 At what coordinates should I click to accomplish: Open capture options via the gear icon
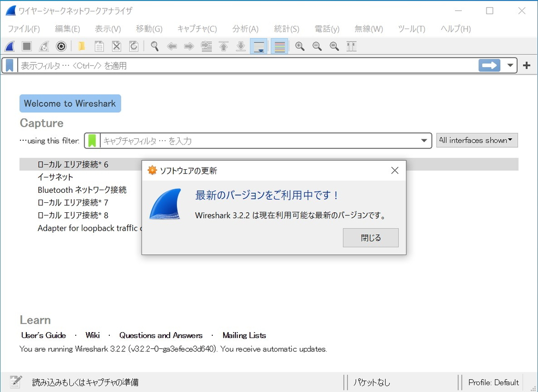coord(61,46)
